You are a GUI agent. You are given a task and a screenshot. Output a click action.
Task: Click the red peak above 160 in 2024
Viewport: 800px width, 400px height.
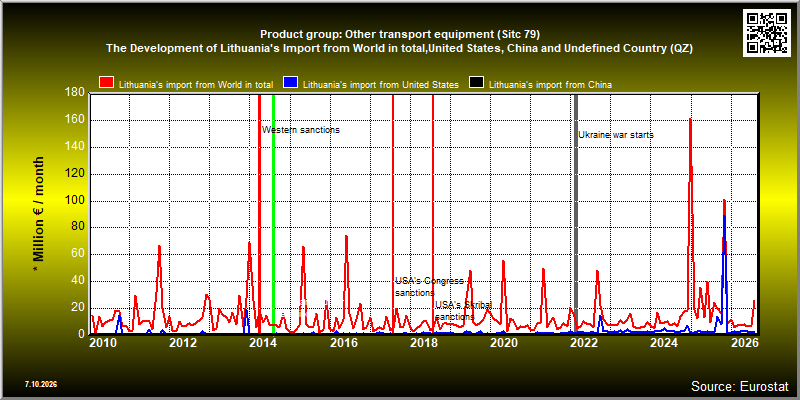[690, 119]
